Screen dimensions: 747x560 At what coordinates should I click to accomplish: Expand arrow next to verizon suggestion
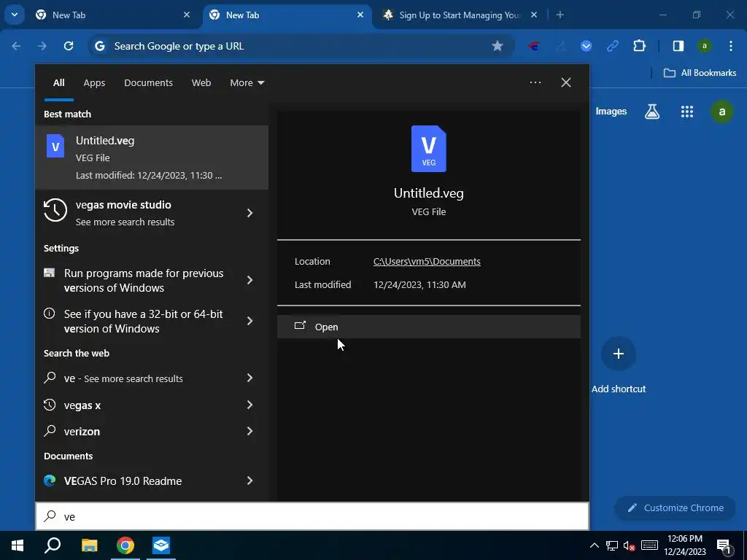(x=249, y=432)
